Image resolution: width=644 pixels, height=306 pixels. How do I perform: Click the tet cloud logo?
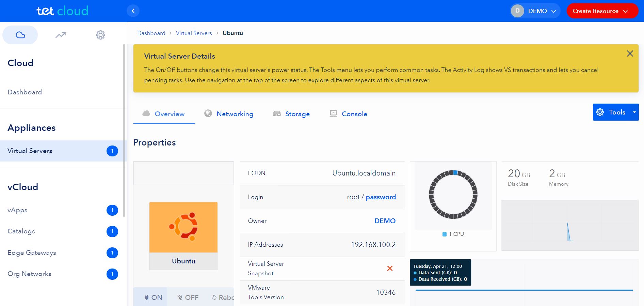62,11
